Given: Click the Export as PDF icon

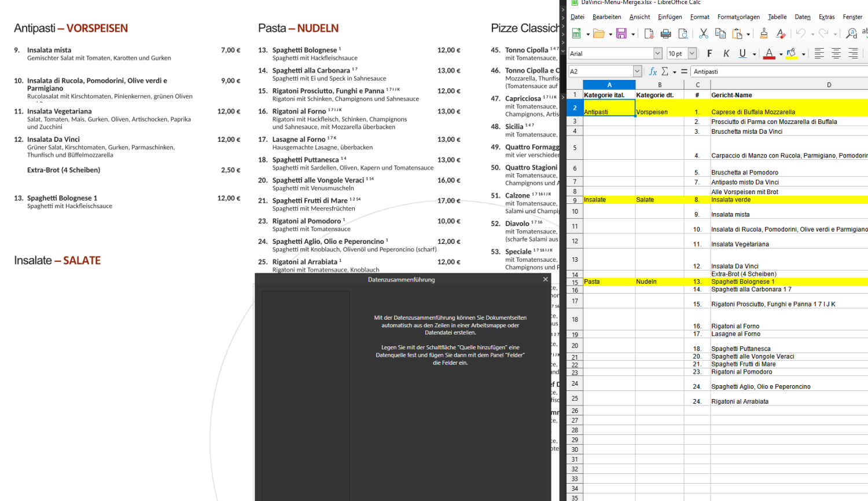Looking at the screenshot, I should point(649,34).
